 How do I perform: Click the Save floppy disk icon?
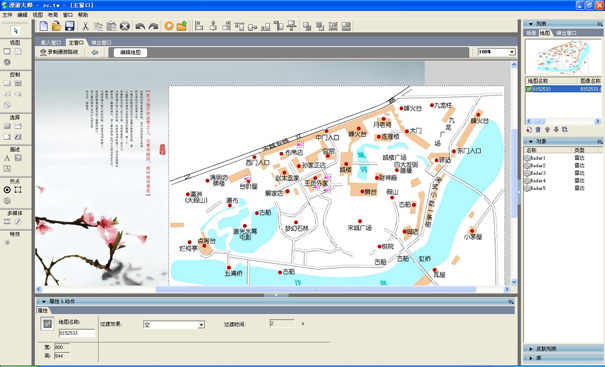(x=69, y=26)
